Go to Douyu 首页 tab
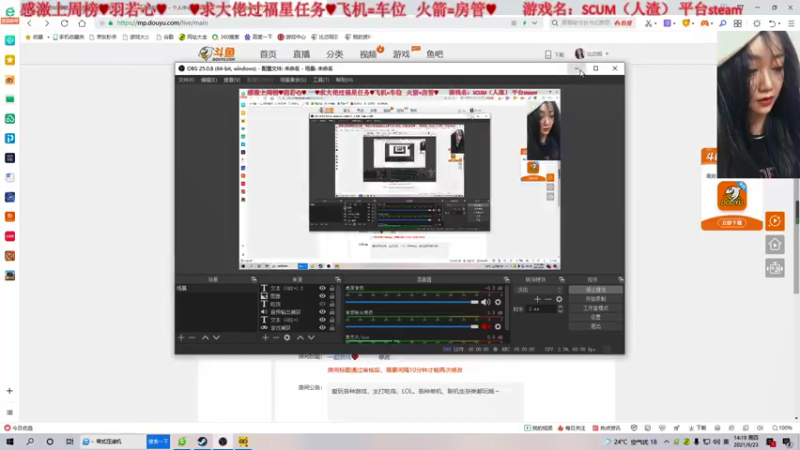Screen dimensions: 800x450 coord(268,54)
